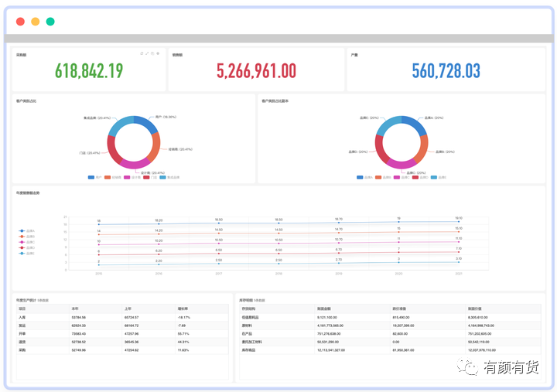Toggle 品牌C series in the line chart legend
Image resolution: width=557 pixels, height=392 pixels.
(x=27, y=242)
